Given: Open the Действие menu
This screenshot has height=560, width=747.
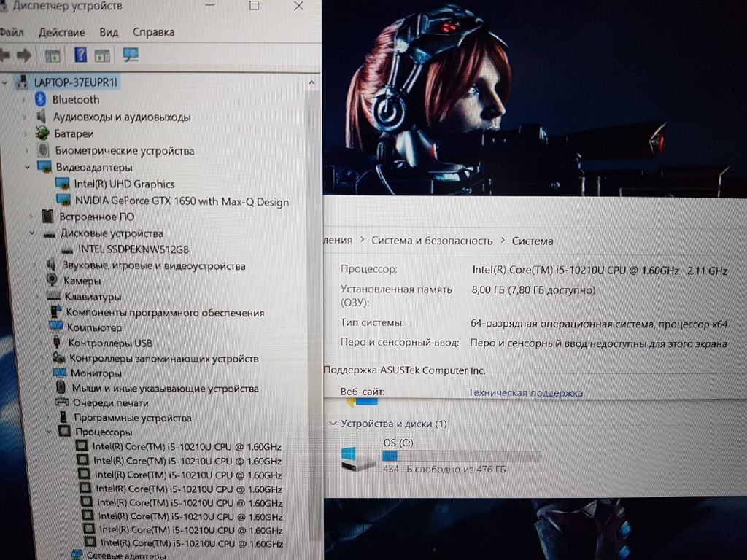Looking at the screenshot, I should 61,32.
